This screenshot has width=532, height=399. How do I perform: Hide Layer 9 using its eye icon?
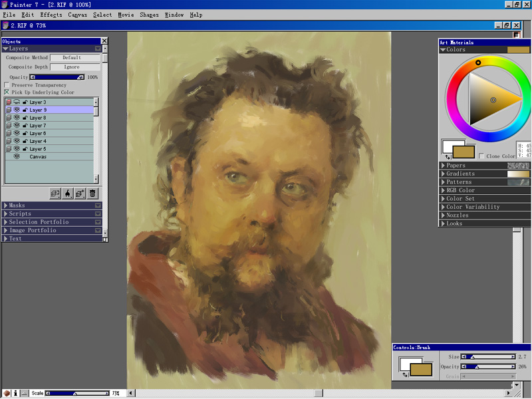[17, 110]
